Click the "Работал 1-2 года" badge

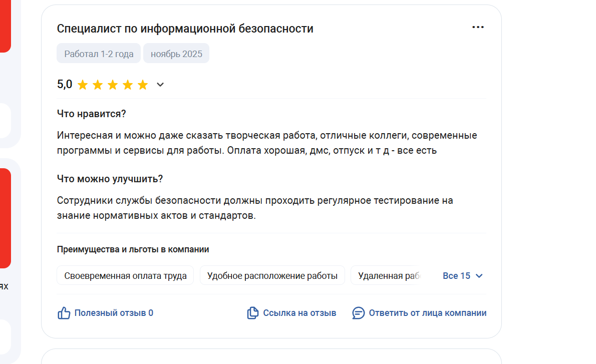coord(99,54)
